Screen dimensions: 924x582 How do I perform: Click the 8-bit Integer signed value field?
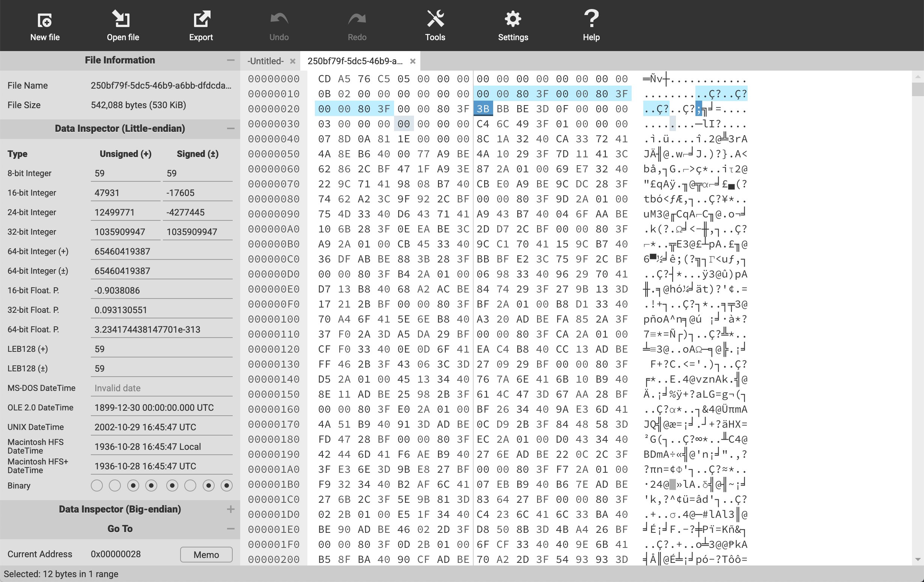point(198,173)
